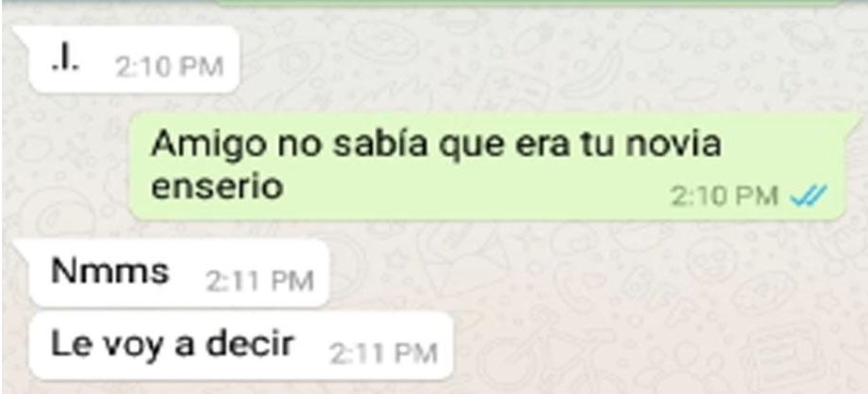Click the partial green bubble at the top edge

(526, 2)
